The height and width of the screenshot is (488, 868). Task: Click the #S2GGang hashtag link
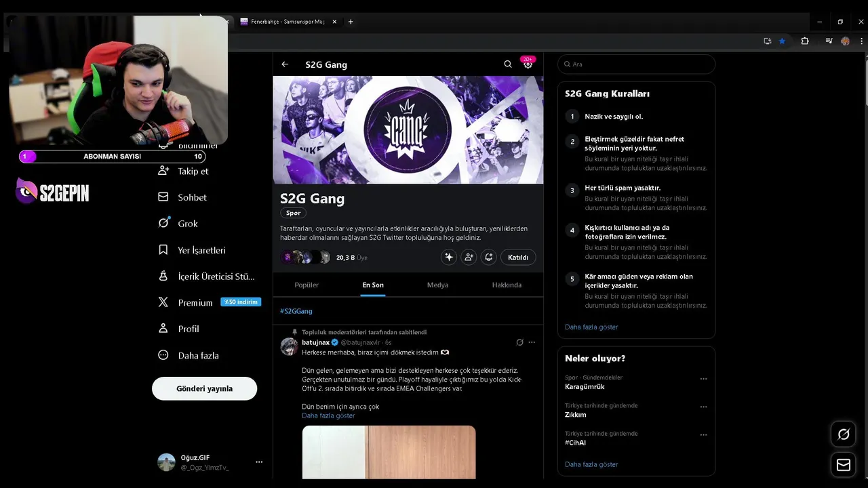coord(296,311)
